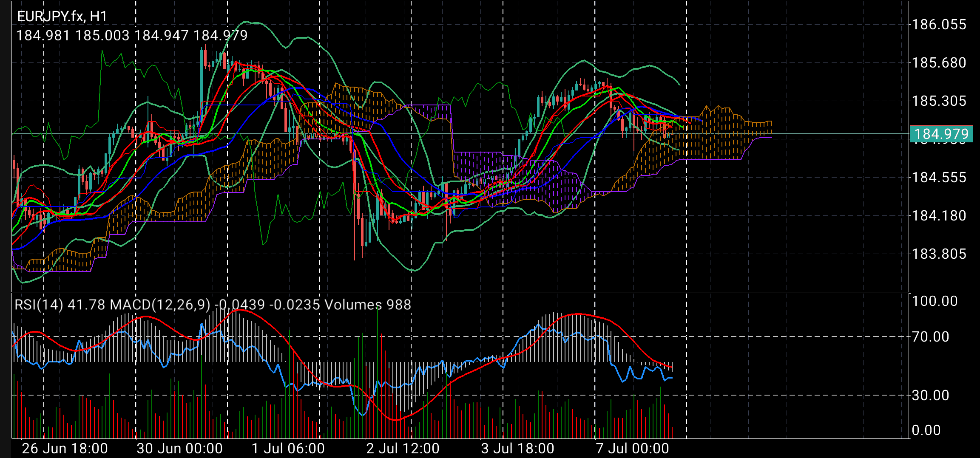The height and width of the screenshot is (458, 980).
Task: Click the 7 Jul 00:00 time label
Action: pyautogui.click(x=632, y=448)
